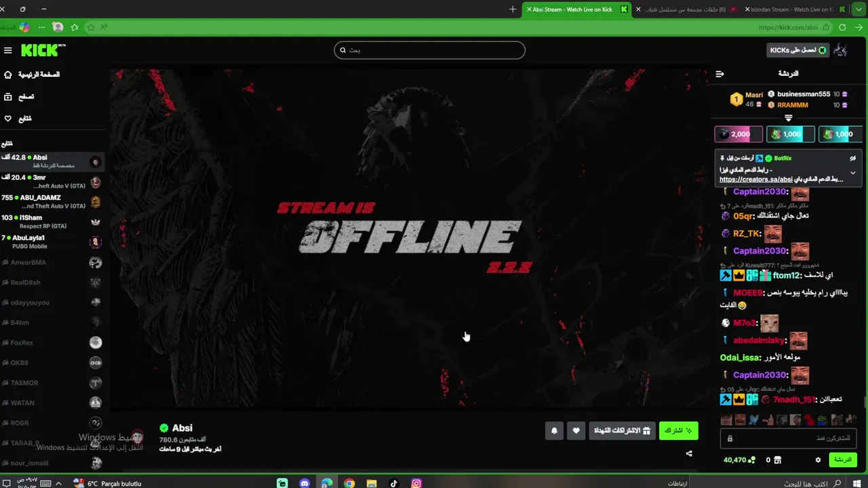Open the AnwarBMA offline channel
The height and width of the screenshot is (488, 868).
click(52, 263)
